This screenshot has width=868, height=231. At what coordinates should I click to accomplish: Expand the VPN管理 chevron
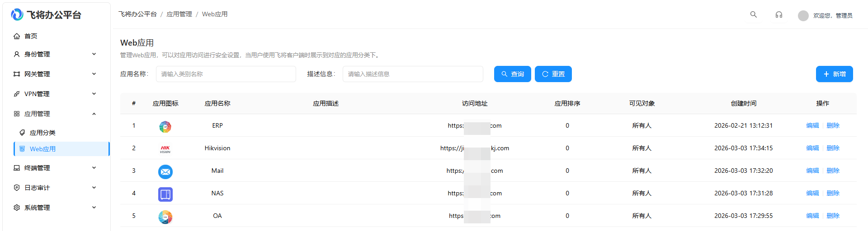[x=94, y=94]
